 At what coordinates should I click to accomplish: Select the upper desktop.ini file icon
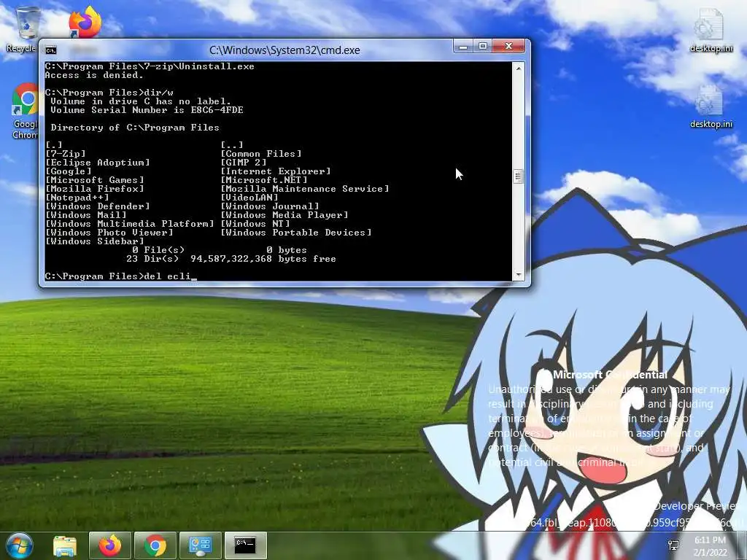[x=711, y=29]
